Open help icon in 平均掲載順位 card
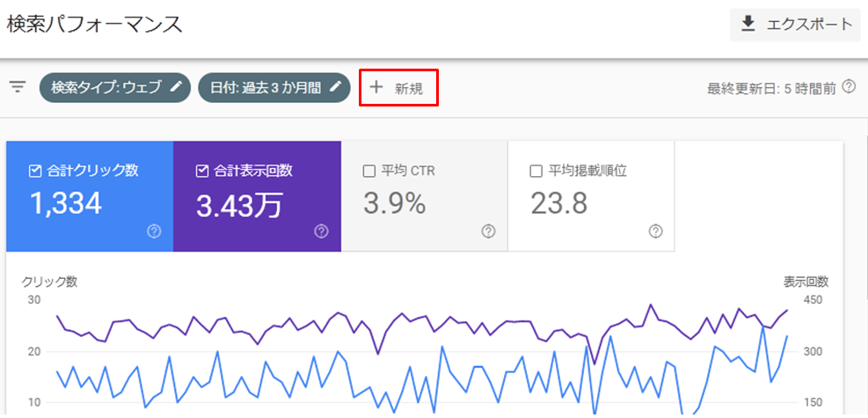This screenshot has width=868, height=418. (x=655, y=231)
